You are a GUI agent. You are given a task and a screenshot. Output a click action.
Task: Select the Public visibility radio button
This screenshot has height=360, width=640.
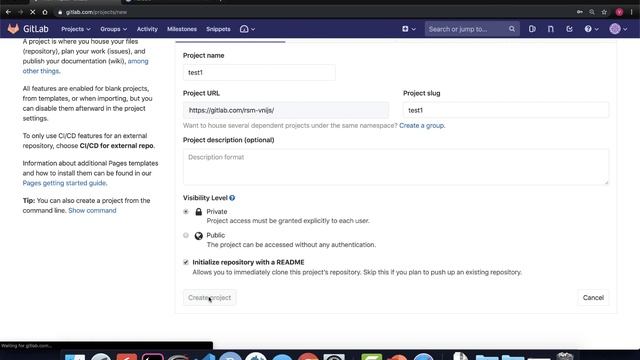coord(186,235)
